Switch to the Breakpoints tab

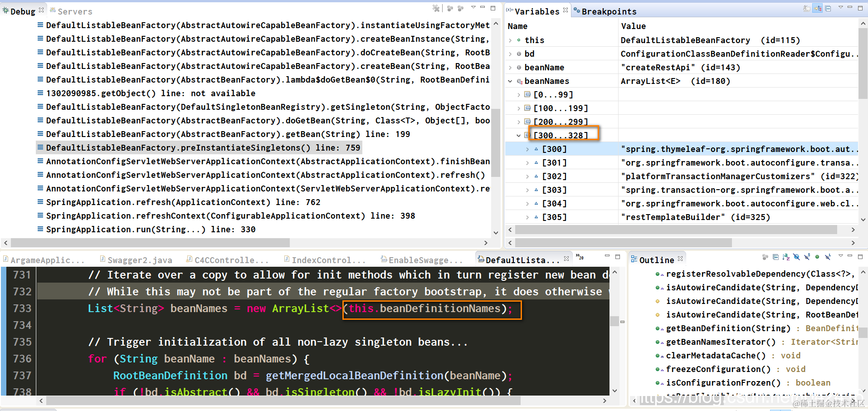pos(605,11)
